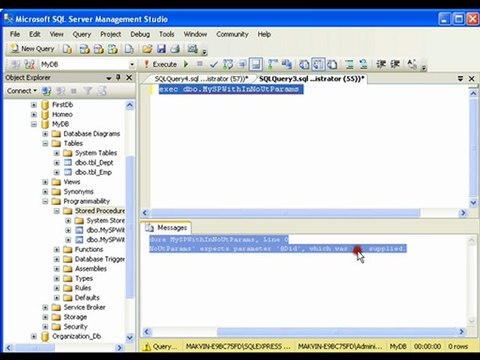Click the green Debug play arrow
The width and height of the screenshot is (480, 360).
coord(186,64)
